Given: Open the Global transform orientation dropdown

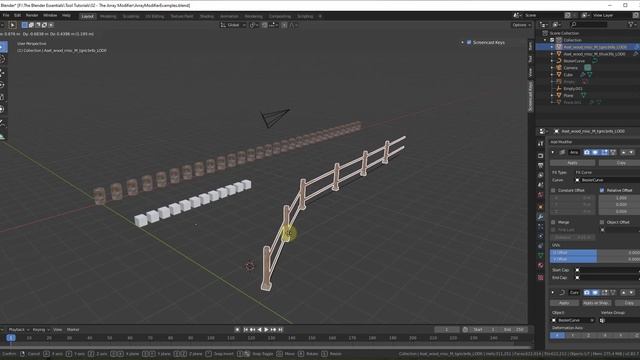Looking at the screenshot, I should (233, 25).
